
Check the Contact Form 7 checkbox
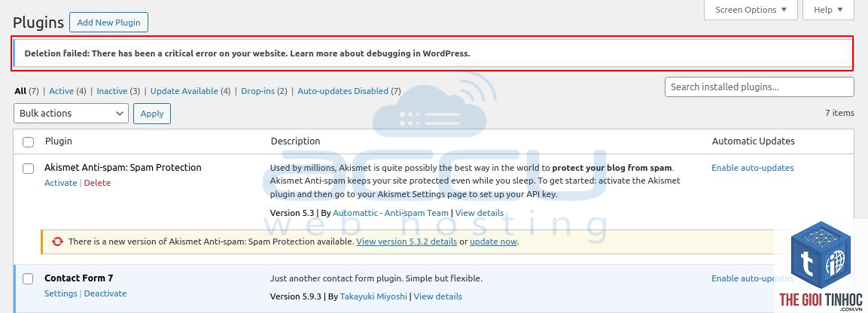coord(29,278)
